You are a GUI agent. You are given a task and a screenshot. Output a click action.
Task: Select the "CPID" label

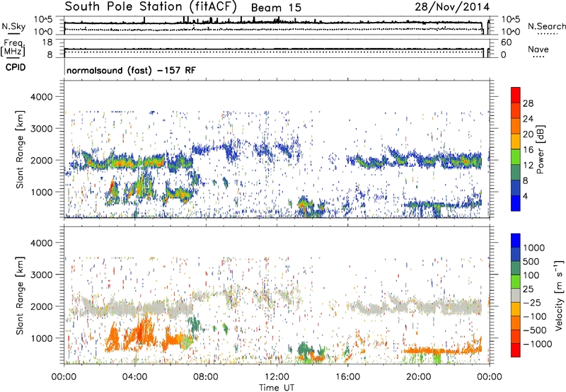pyautogui.click(x=16, y=67)
